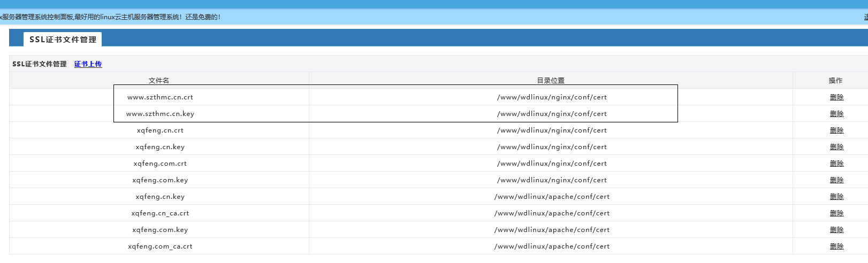Delete xqfeng.cn.key in the apache directory

836,197
